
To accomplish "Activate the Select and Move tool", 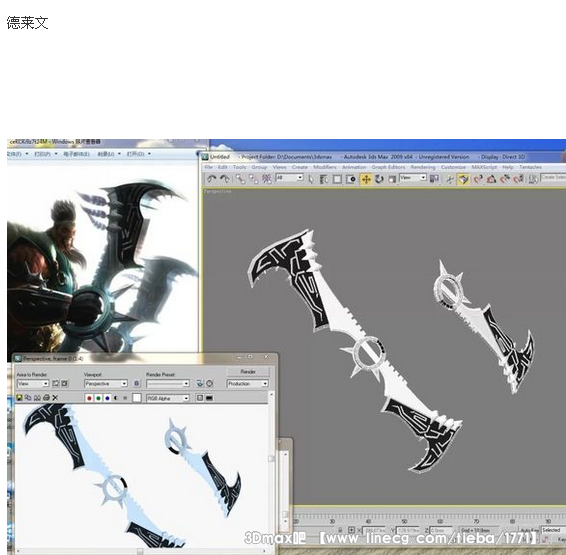I will 366,179.
